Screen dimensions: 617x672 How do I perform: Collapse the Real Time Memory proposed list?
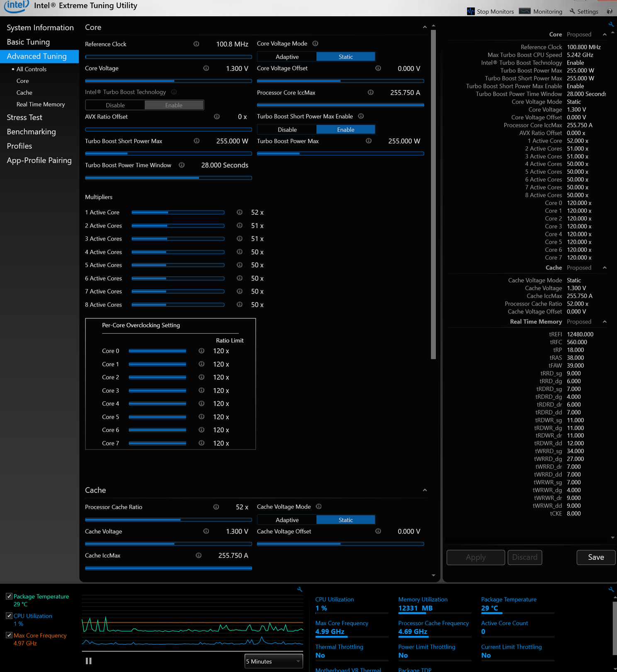coord(605,322)
